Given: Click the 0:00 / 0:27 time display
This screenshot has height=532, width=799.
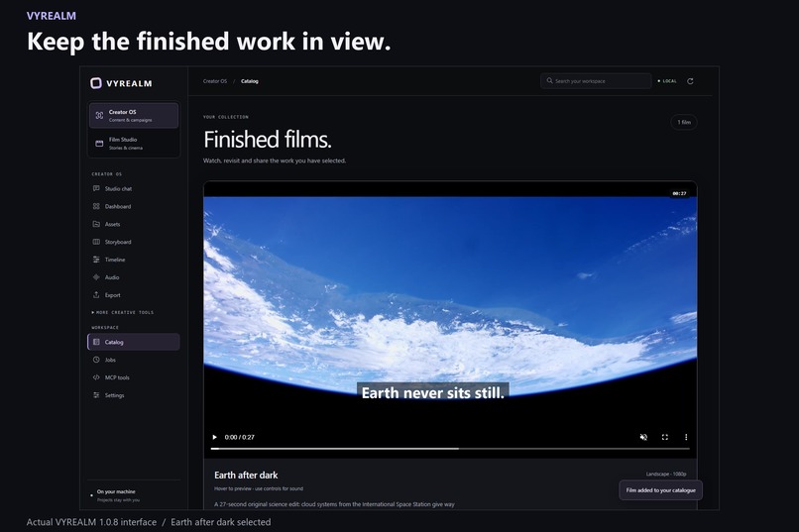Looking at the screenshot, I should tap(240, 437).
